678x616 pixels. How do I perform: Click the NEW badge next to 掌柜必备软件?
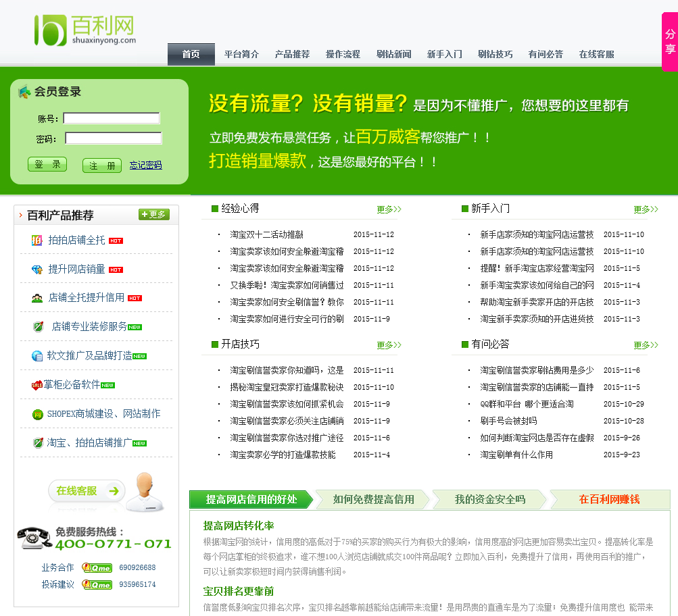(107, 385)
